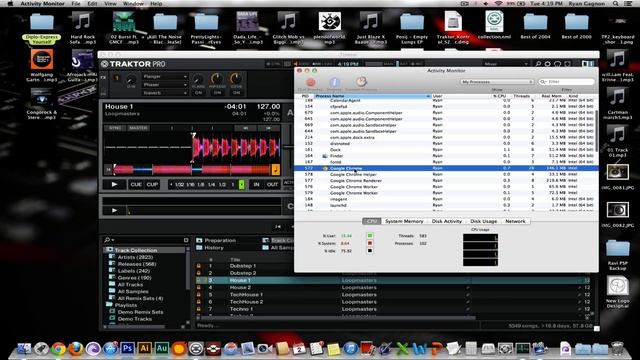
Task: Click the Finder icon in the process list
Action: (x=325, y=156)
